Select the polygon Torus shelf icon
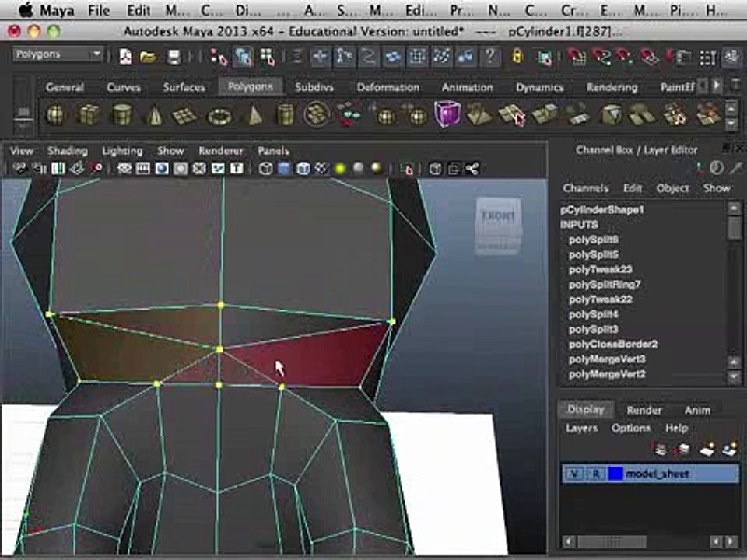This screenshot has height=560, width=747. click(219, 116)
